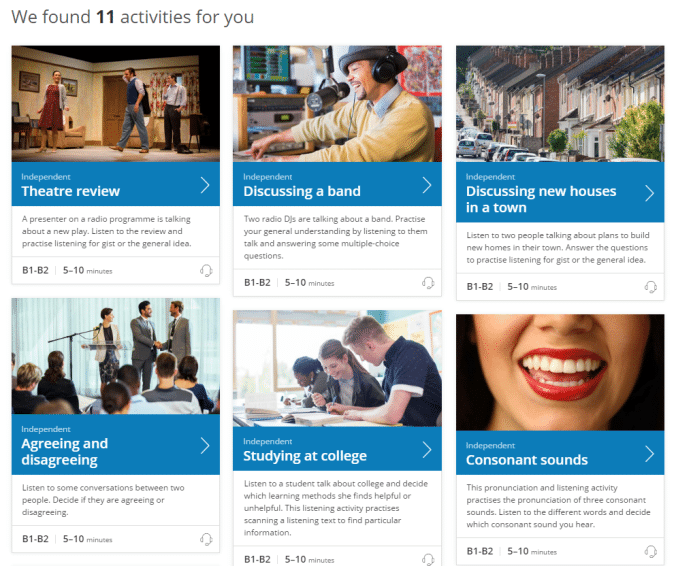Click 'Listen to a student talk' description
Screen dimensions: 676x566
(x=336, y=508)
